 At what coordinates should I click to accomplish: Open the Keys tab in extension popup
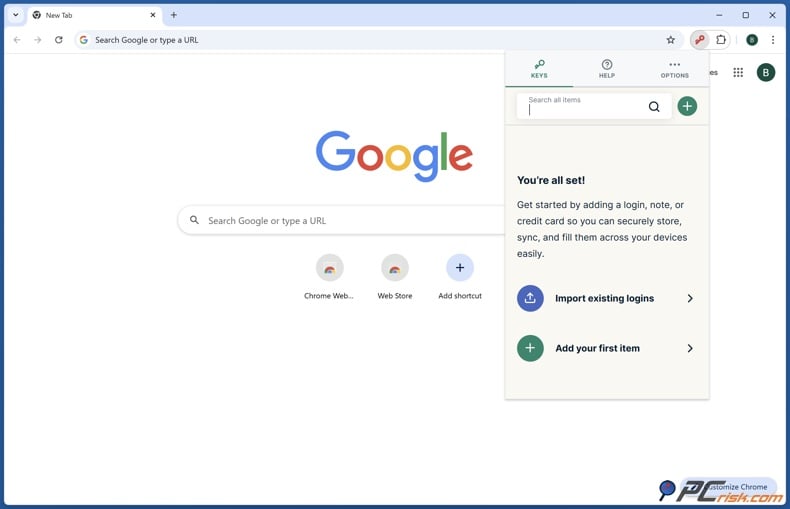[539, 69]
